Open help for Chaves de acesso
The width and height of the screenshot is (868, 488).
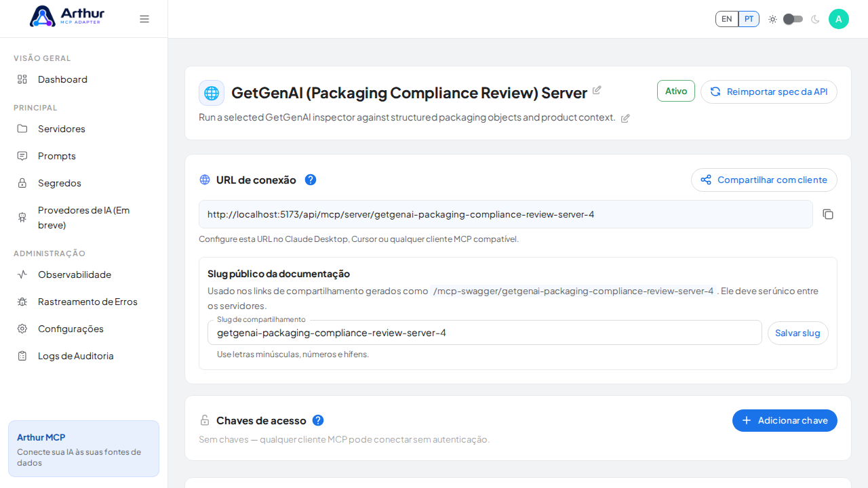click(318, 420)
